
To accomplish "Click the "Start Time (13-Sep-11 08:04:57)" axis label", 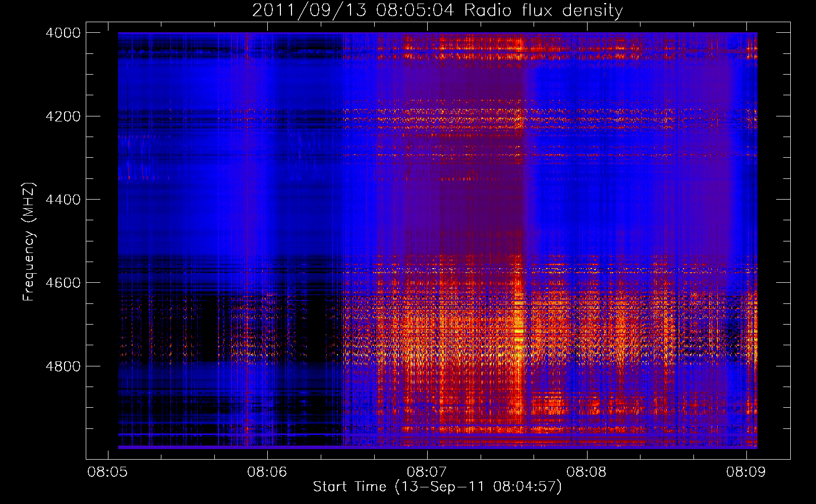I will coord(437,487).
